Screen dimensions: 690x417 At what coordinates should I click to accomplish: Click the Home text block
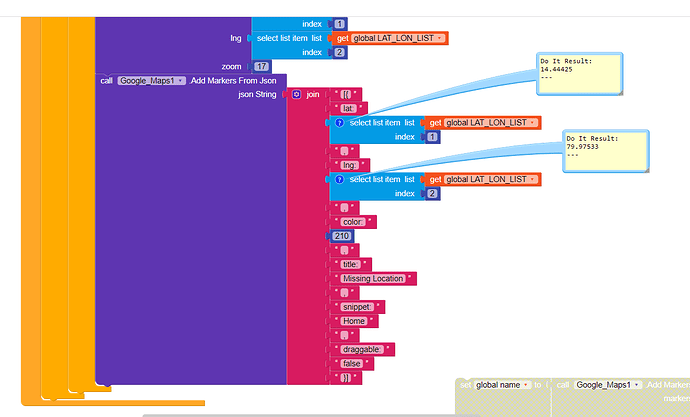(x=354, y=321)
